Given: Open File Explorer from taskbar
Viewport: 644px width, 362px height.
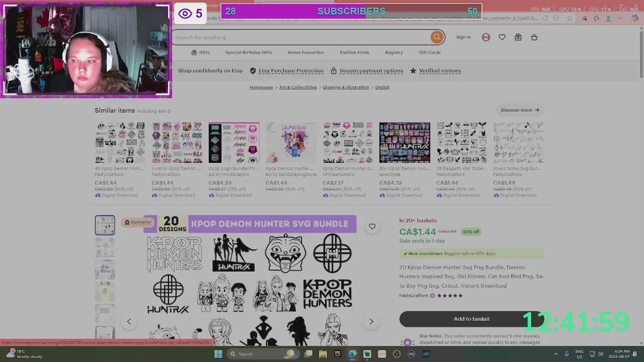Looking at the screenshot, I should point(323,354).
